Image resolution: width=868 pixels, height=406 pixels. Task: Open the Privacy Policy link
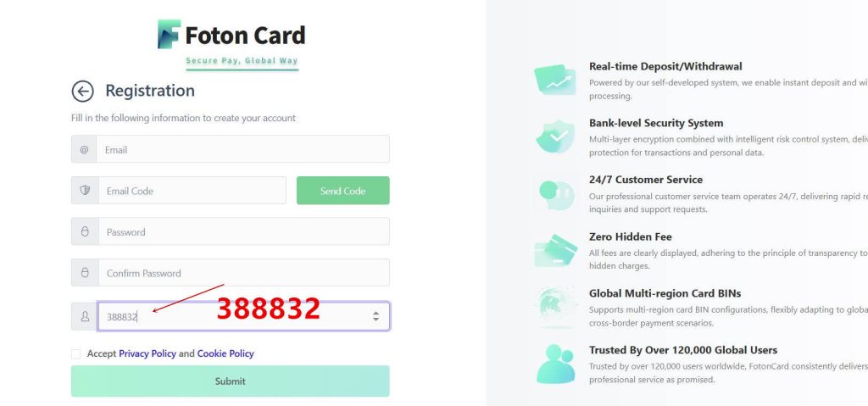[x=147, y=353]
